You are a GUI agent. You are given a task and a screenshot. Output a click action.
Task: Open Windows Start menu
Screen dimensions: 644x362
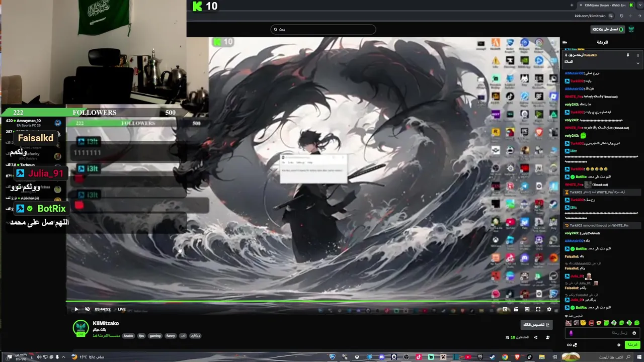click(639, 357)
